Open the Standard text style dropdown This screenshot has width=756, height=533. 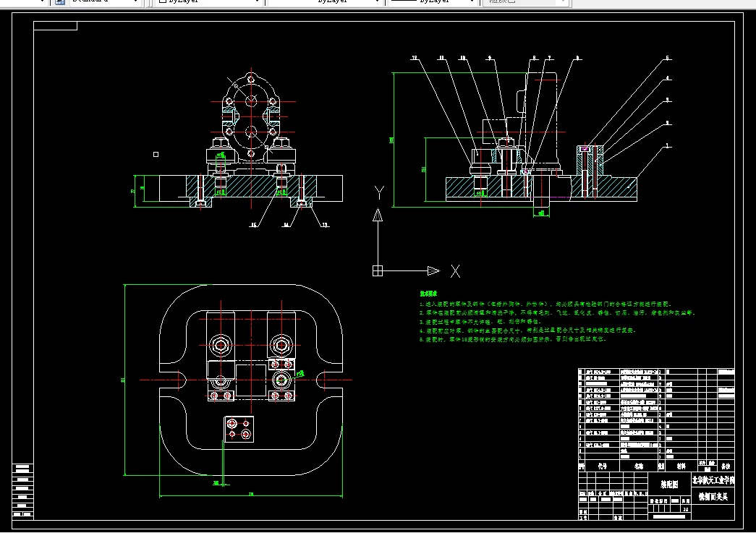[105, 2]
